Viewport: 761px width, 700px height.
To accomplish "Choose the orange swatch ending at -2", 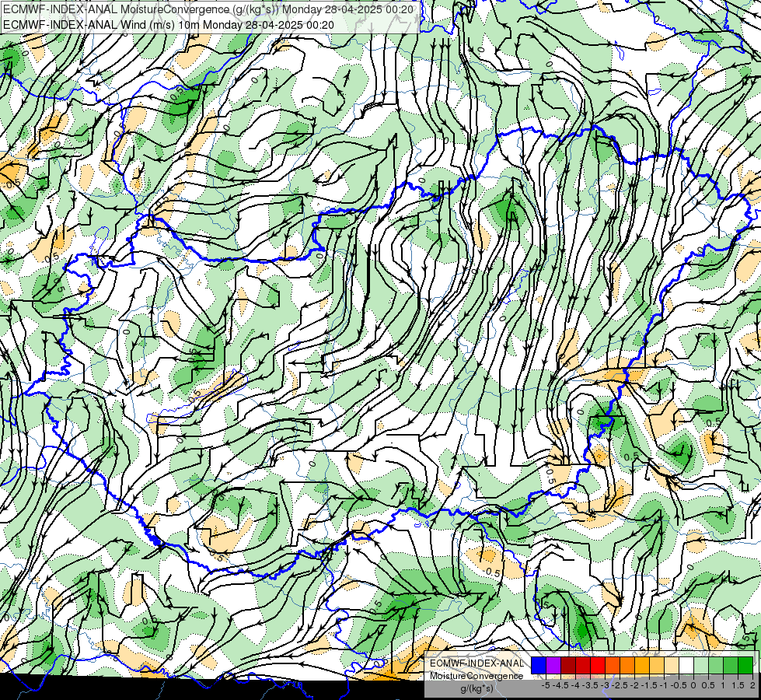I will point(627,665).
